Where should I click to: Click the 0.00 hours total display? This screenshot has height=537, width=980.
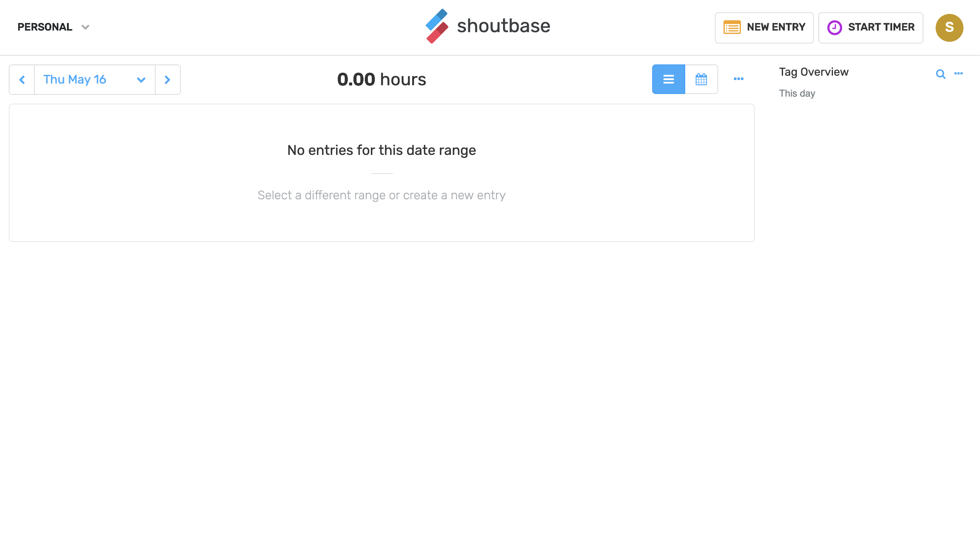pos(382,79)
